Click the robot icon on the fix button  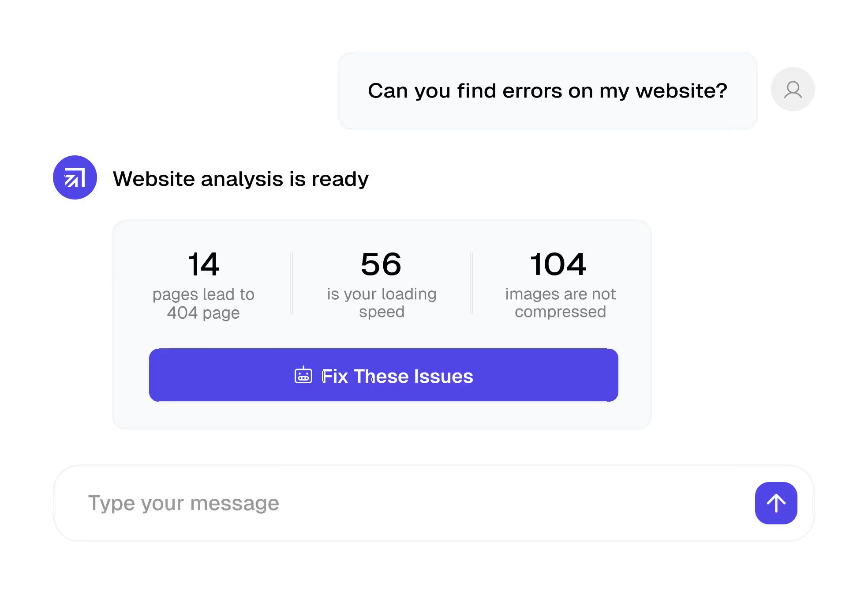[303, 375]
